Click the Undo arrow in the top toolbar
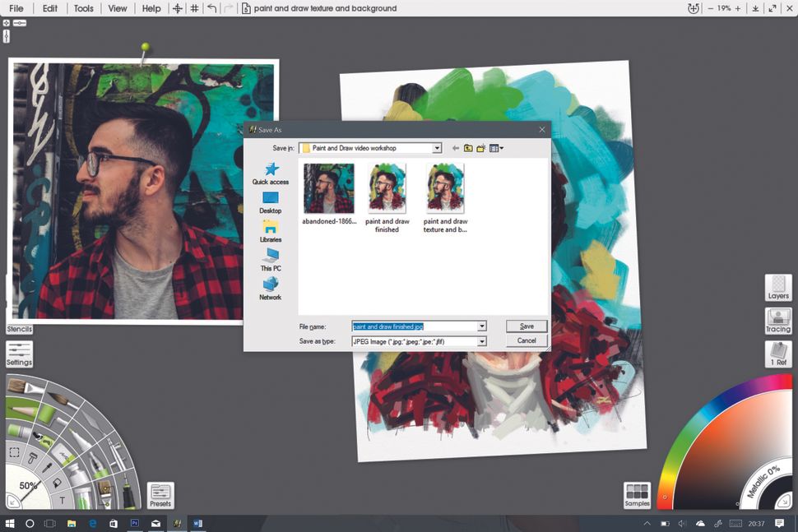 pos(211,8)
